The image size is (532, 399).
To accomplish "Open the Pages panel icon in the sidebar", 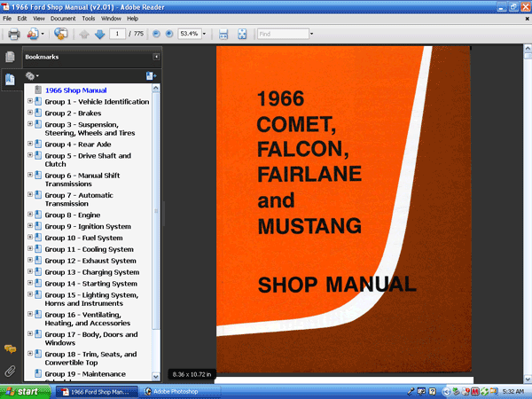I will [10, 57].
